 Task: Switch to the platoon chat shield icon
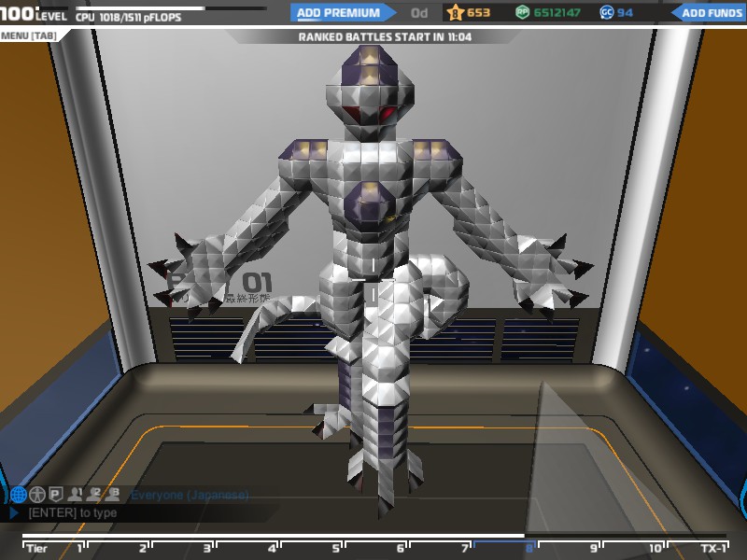coord(56,495)
